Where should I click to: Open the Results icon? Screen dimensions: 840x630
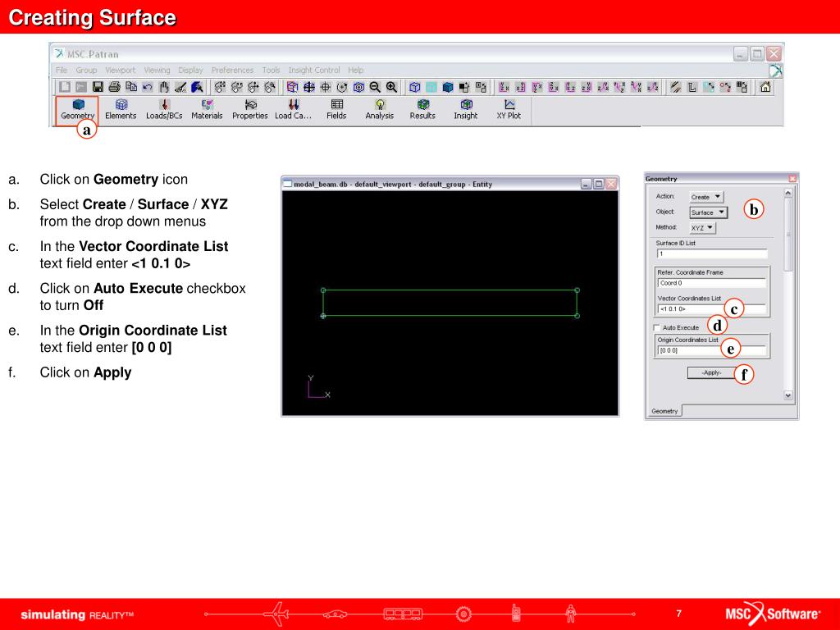pyautogui.click(x=422, y=110)
